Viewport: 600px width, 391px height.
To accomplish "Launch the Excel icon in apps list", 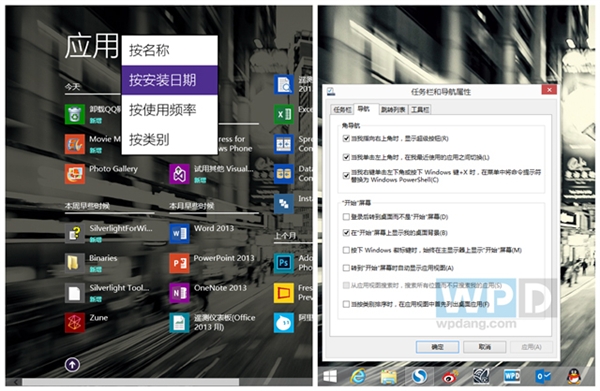I will (284, 114).
